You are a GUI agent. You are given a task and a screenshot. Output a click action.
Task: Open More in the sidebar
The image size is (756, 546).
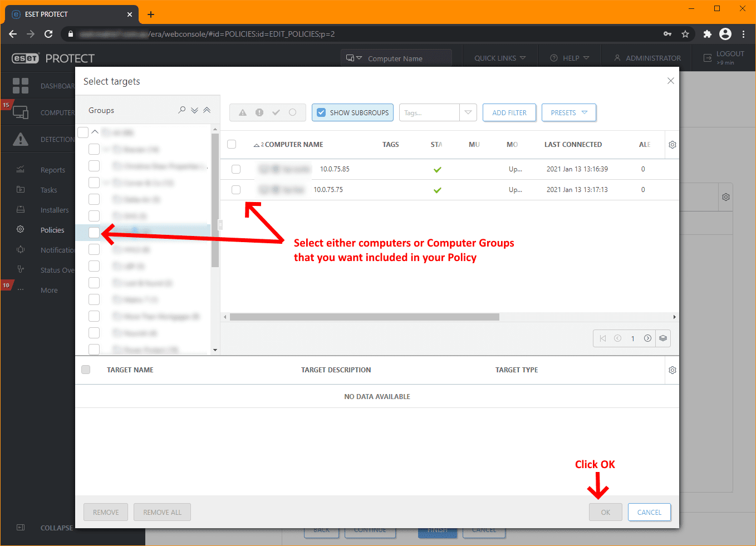pyautogui.click(x=49, y=291)
